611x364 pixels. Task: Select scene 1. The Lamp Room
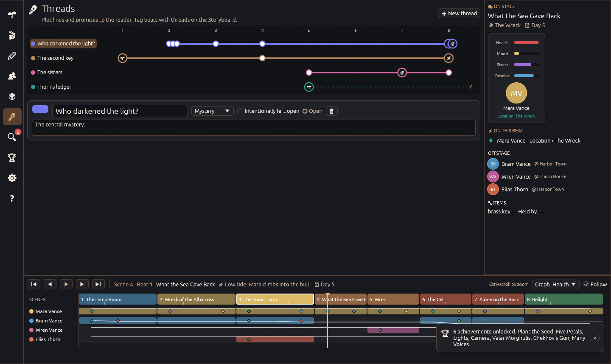(x=118, y=299)
